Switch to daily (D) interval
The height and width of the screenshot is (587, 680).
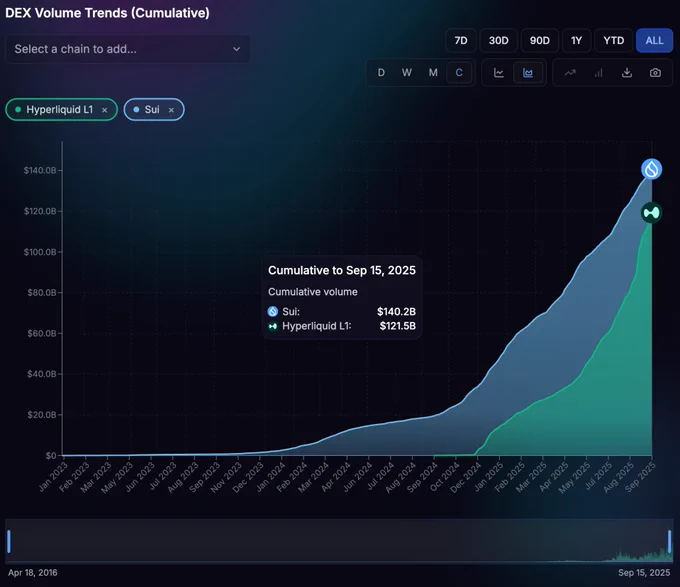(381, 73)
